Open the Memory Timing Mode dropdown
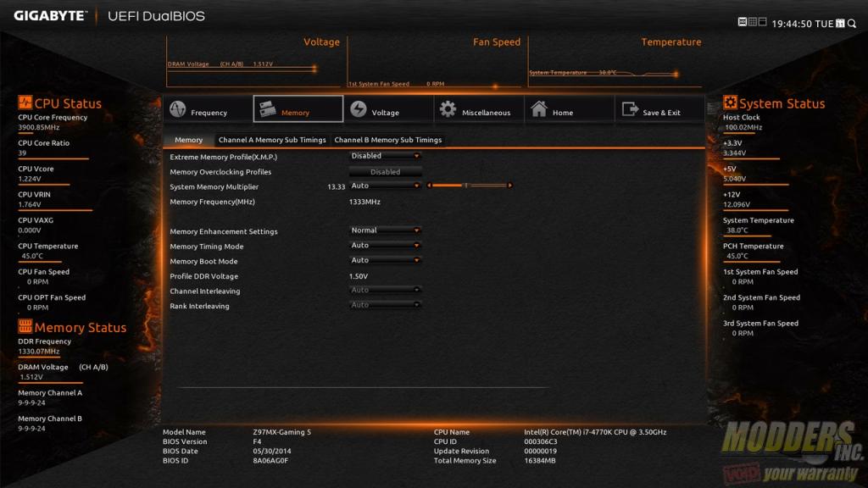This screenshot has width=868, height=488. click(386, 246)
